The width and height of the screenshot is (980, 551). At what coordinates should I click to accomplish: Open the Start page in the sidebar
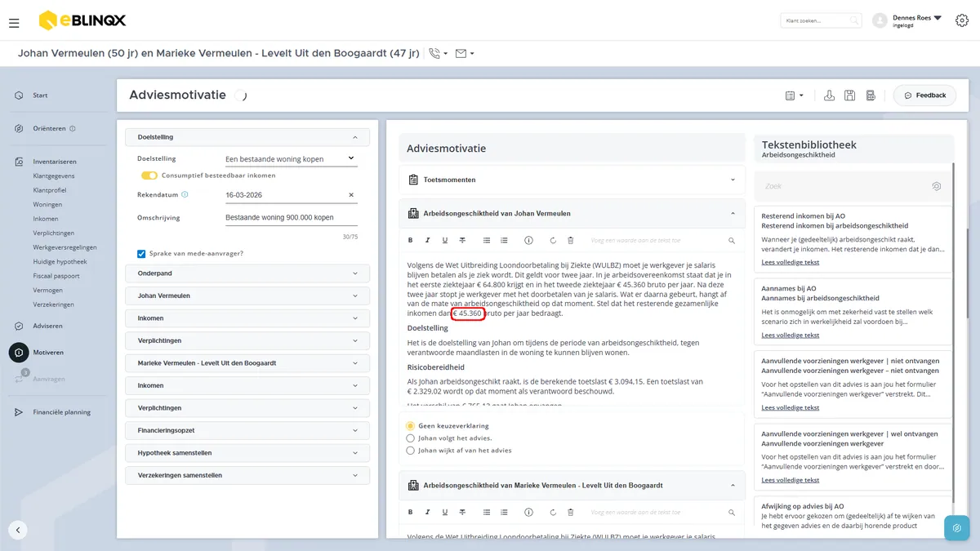40,96
